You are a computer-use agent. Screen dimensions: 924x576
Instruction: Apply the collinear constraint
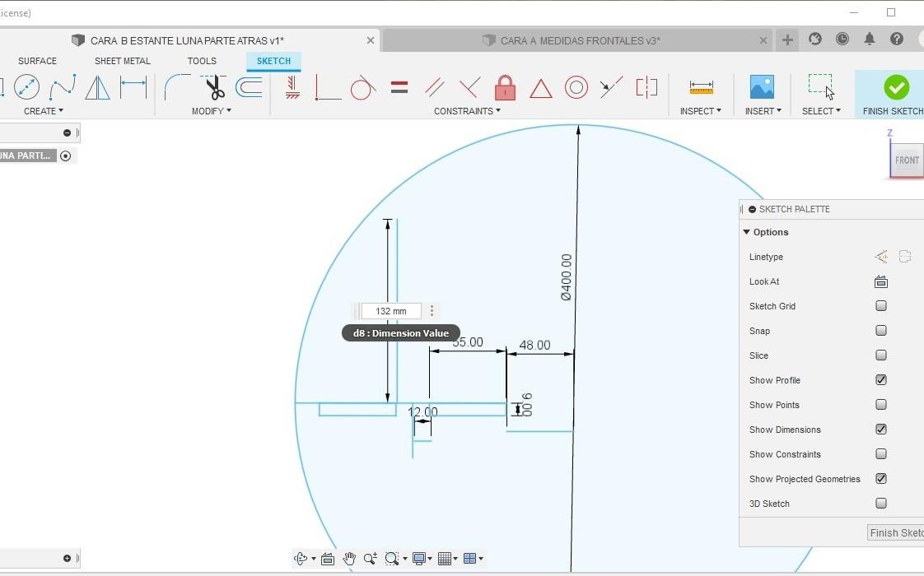tap(611, 87)
